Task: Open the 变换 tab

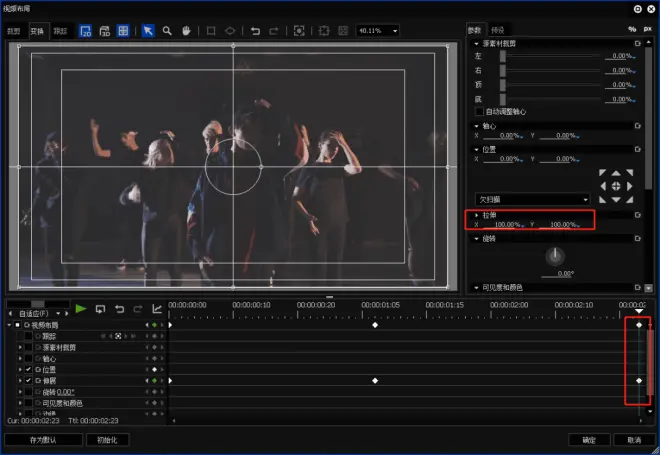Action: point(37,31)
